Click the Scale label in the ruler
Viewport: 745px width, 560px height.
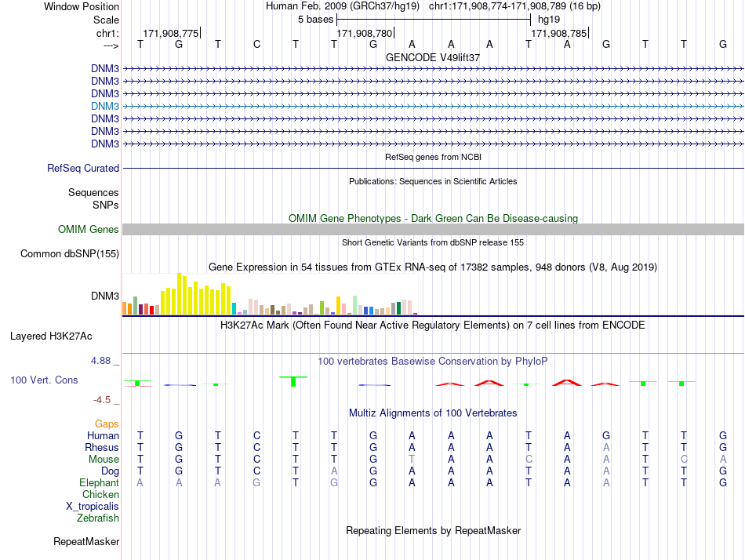point(107,20)
